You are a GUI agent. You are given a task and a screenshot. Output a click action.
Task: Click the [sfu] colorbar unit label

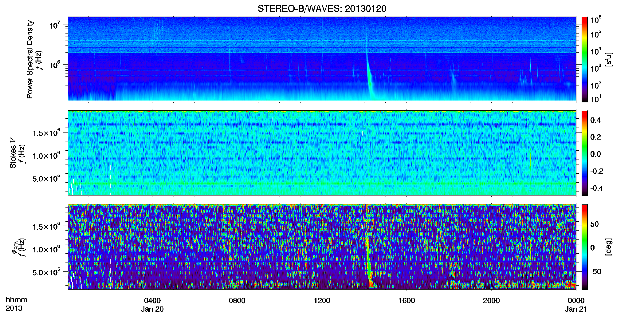point(609,59)
